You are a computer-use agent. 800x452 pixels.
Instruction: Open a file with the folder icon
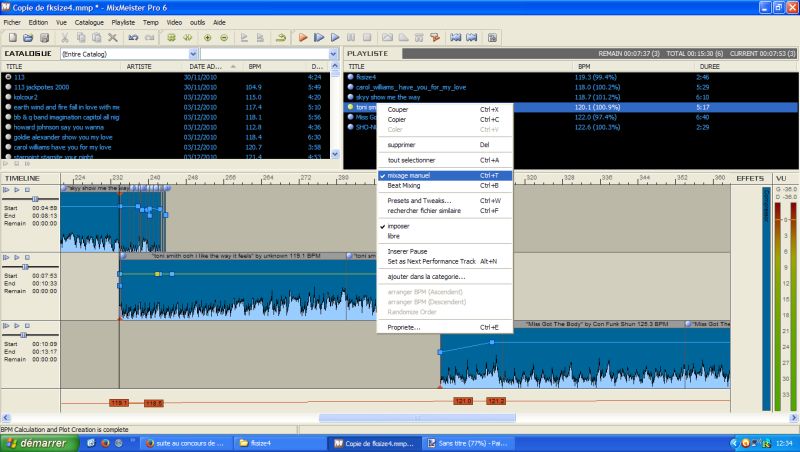click(28, 38)
